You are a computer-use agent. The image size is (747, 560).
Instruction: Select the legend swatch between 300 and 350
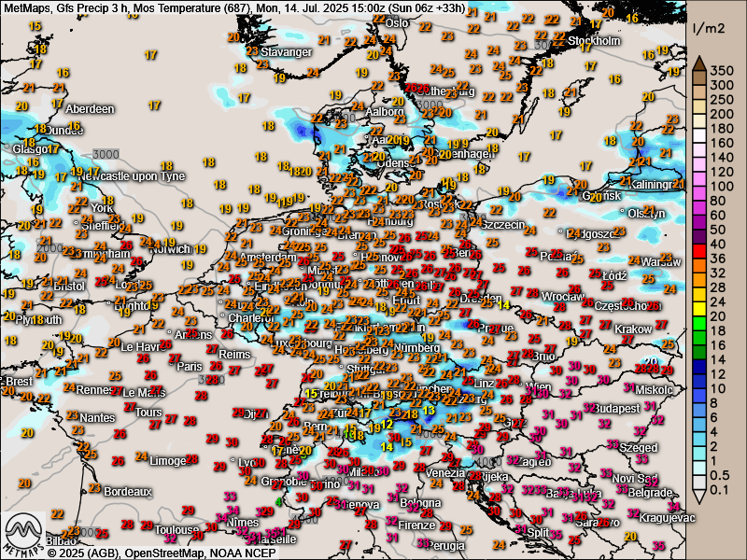pos(700,77)
